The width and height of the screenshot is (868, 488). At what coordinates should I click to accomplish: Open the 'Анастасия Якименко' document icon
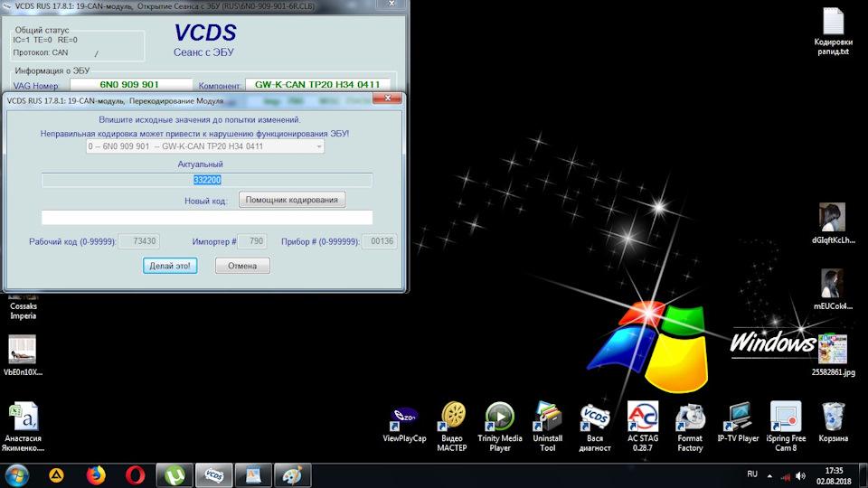[23, 426]
